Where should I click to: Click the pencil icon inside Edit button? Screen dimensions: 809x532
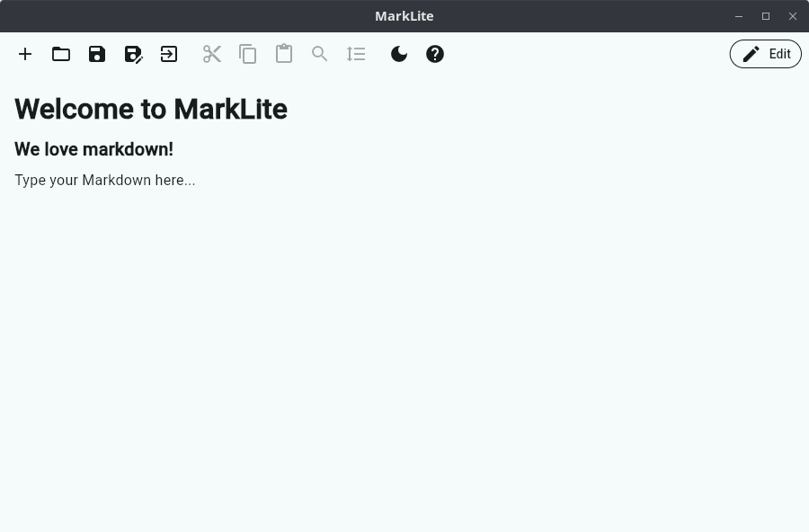point(751,54)
